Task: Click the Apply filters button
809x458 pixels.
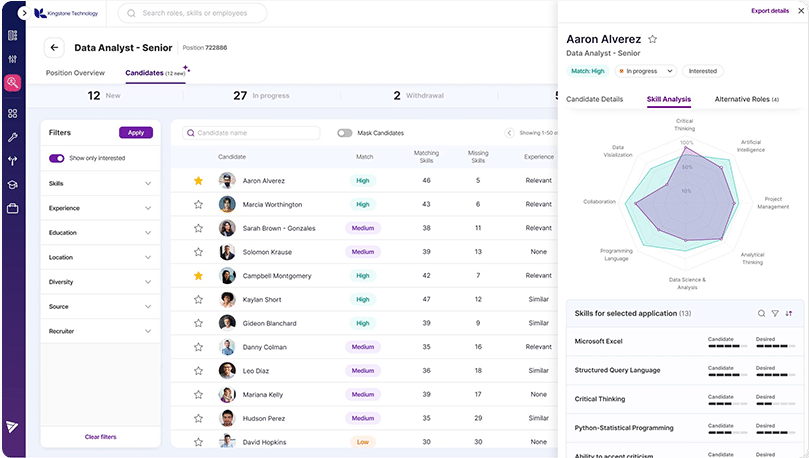Action: [136, 133]
